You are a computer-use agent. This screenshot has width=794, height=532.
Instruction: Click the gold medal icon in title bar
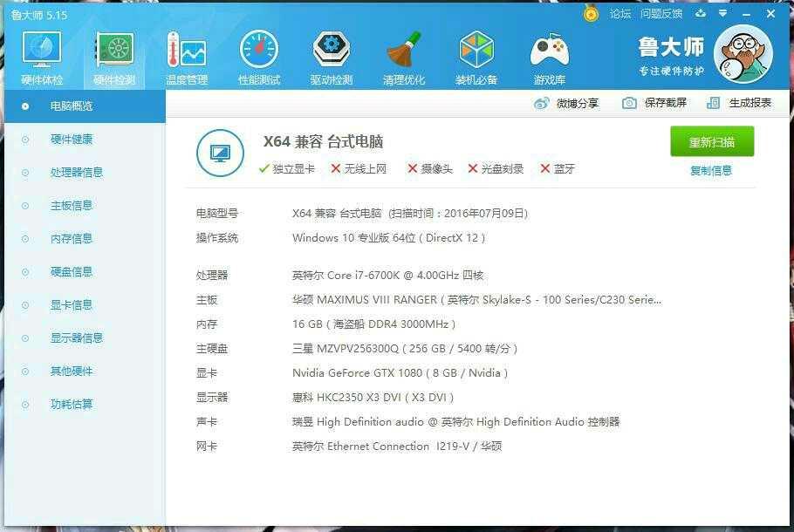[x=591, y=14]
